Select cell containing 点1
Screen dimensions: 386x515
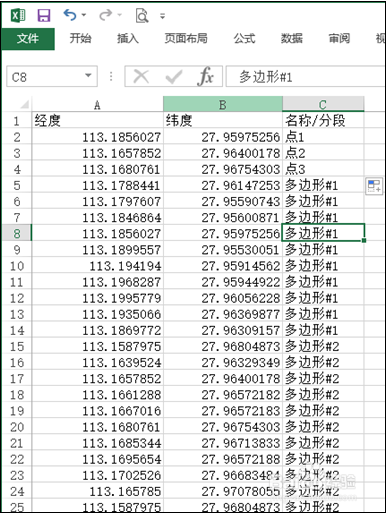323,137
